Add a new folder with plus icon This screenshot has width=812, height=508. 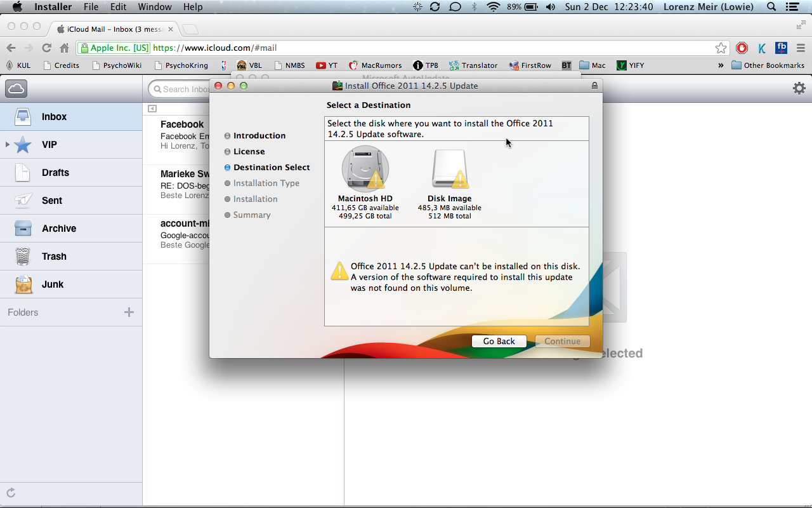point(129,312)
